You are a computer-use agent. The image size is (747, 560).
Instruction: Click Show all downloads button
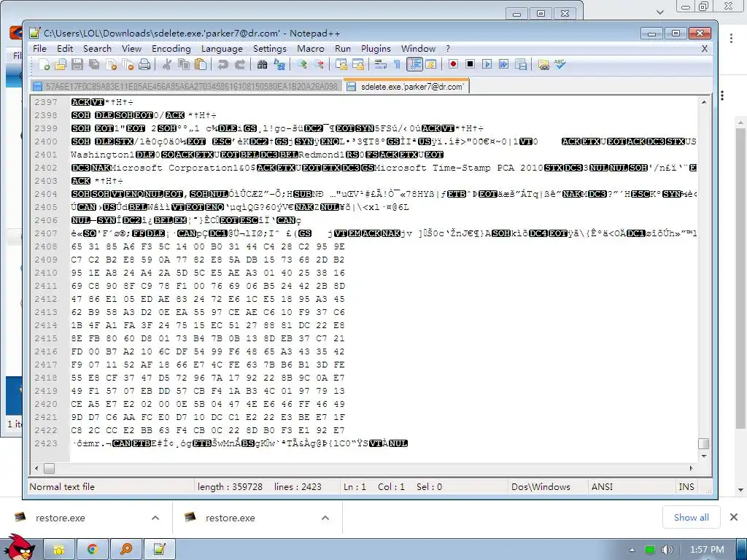[x=691, y=517]
